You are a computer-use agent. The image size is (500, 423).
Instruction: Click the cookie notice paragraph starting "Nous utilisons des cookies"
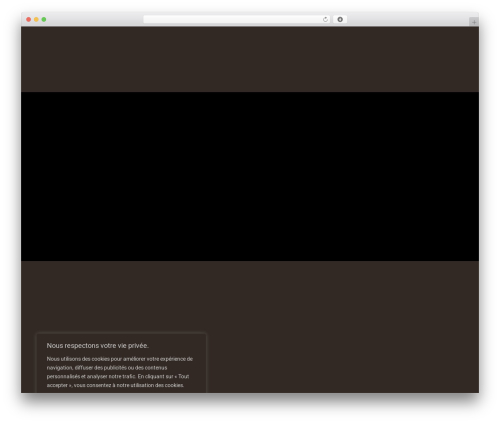[120, 372]
